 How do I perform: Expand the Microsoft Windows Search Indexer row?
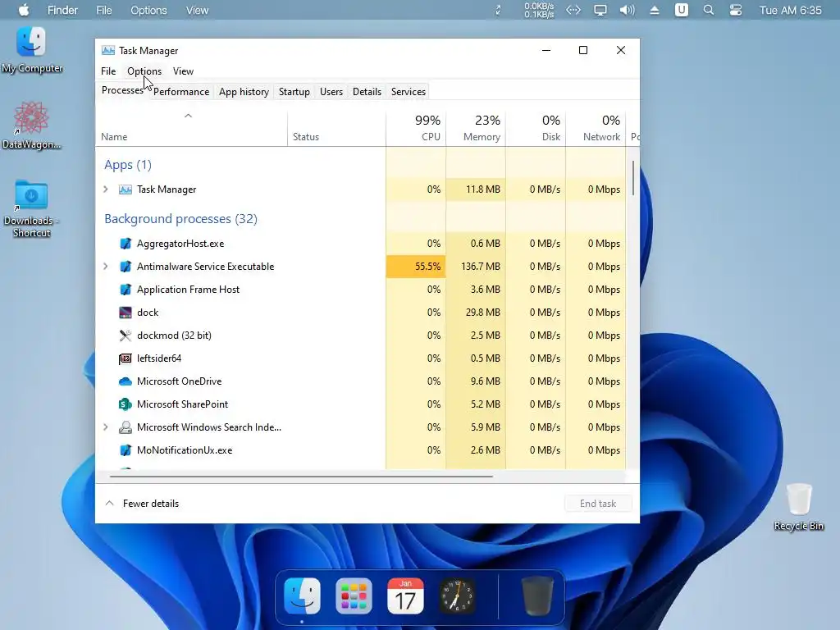pyautogui.click(x=106, y=427)
